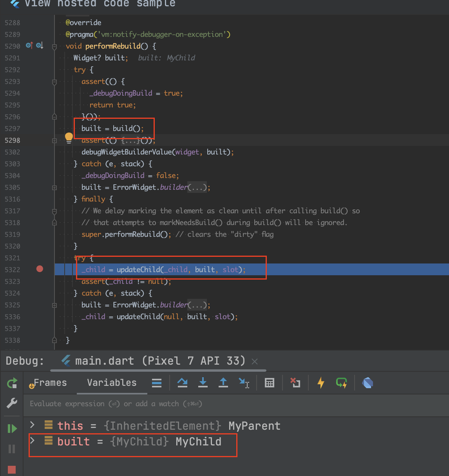The width and height of the screenshot is (449, 476).
Task: Resume program execution
Action: [x=12, y=429]
